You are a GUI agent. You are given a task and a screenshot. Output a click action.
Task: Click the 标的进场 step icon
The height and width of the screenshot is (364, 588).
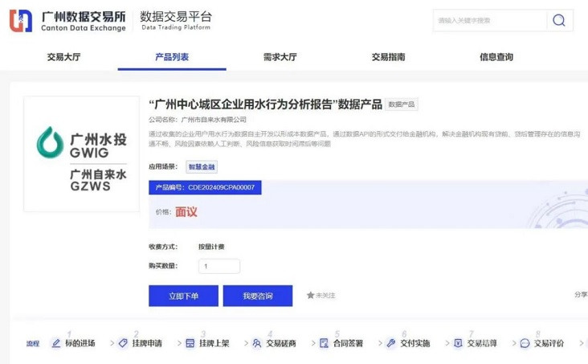pos(56,343)
